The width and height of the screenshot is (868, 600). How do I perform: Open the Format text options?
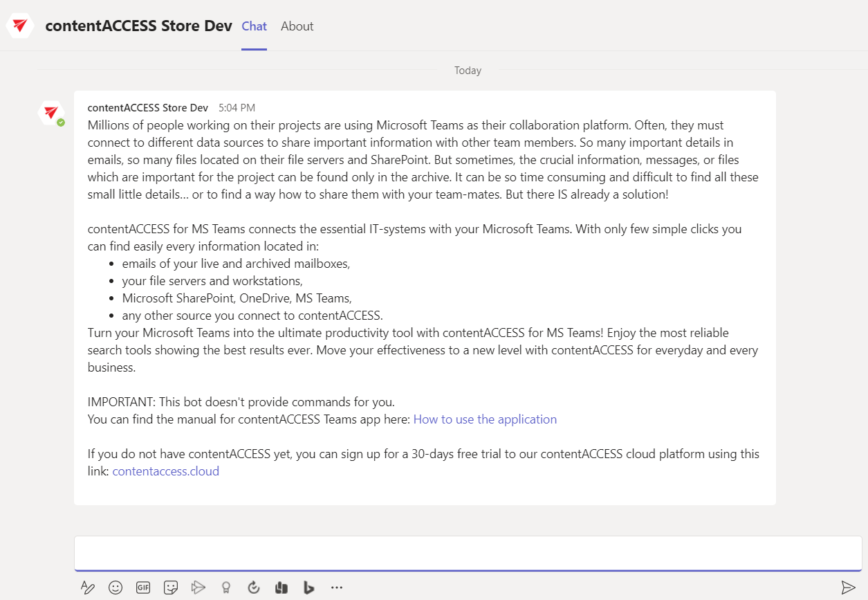coord(88,588)
